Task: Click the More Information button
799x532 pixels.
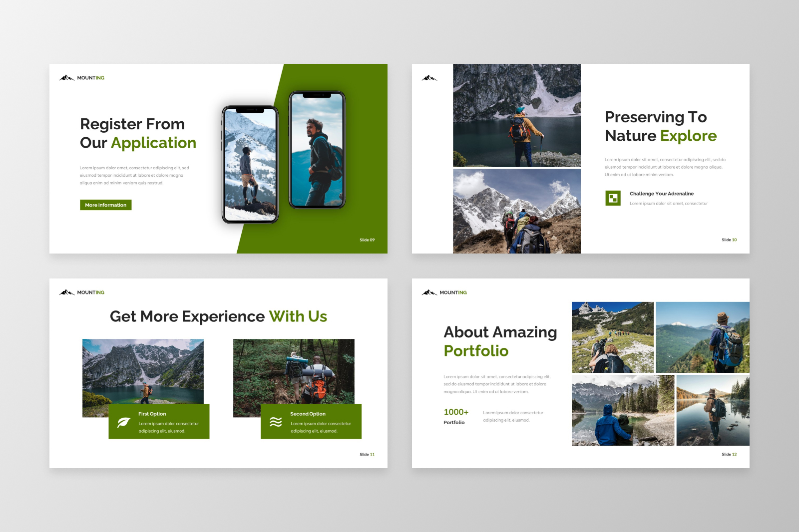Action: tap(105, 205)
